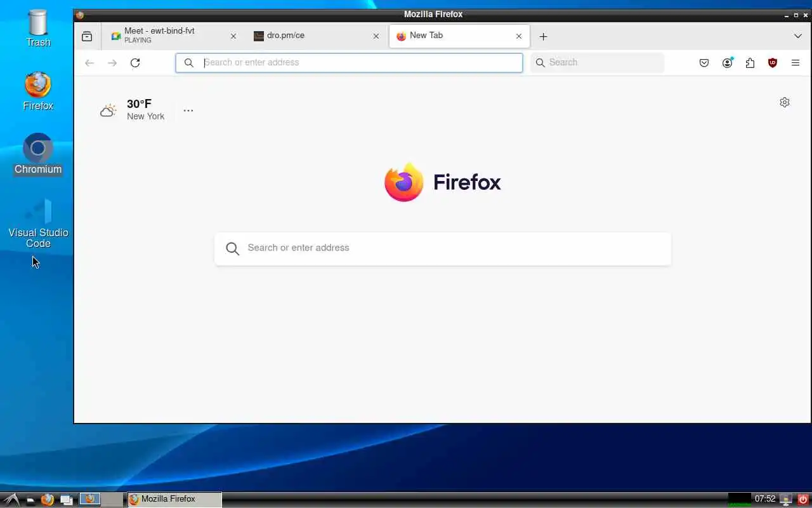The width and height of the screenshot is (812, 508).
Task: Select the Chromium desktop icon
Action: [38, 154]
